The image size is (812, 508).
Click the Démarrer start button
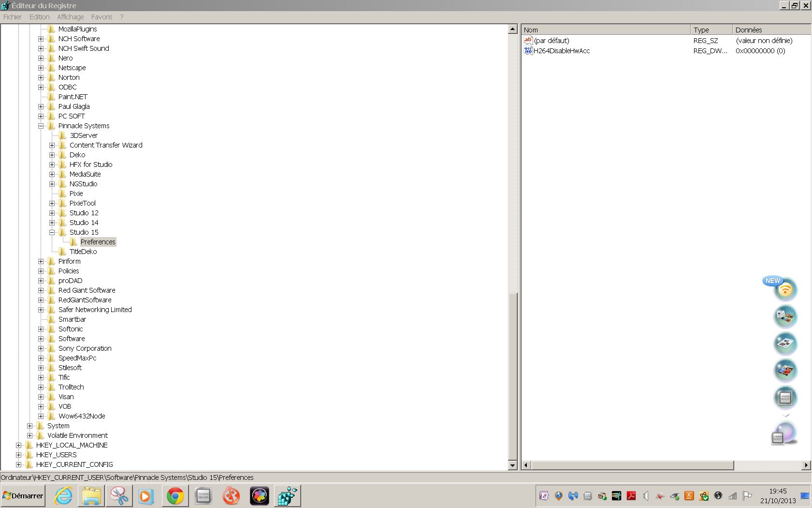(23, 496)
